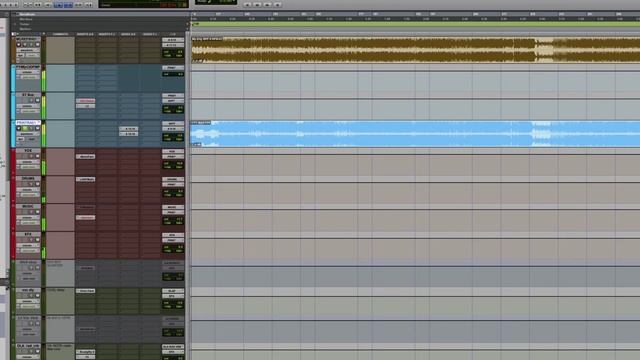The width and height of the screenshot is (640, 360).
Task: Open the input path selector of PRINTRACK
Action: [x=173, y=123]
